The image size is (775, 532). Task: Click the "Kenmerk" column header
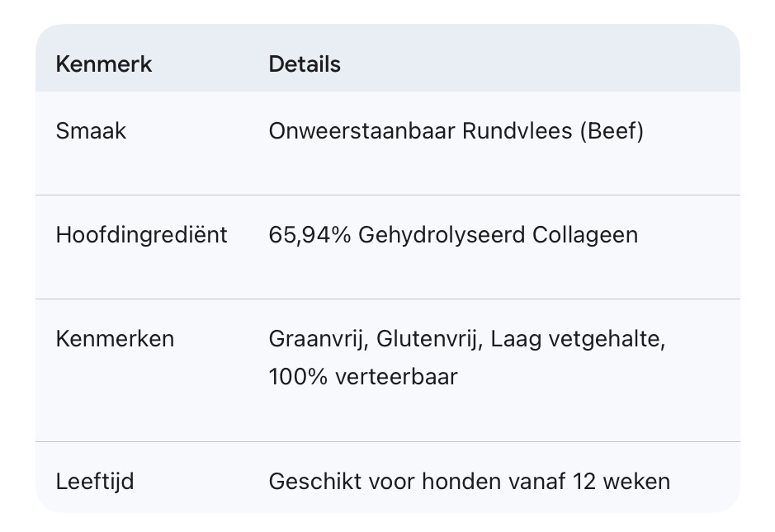(x=104, y=64)
